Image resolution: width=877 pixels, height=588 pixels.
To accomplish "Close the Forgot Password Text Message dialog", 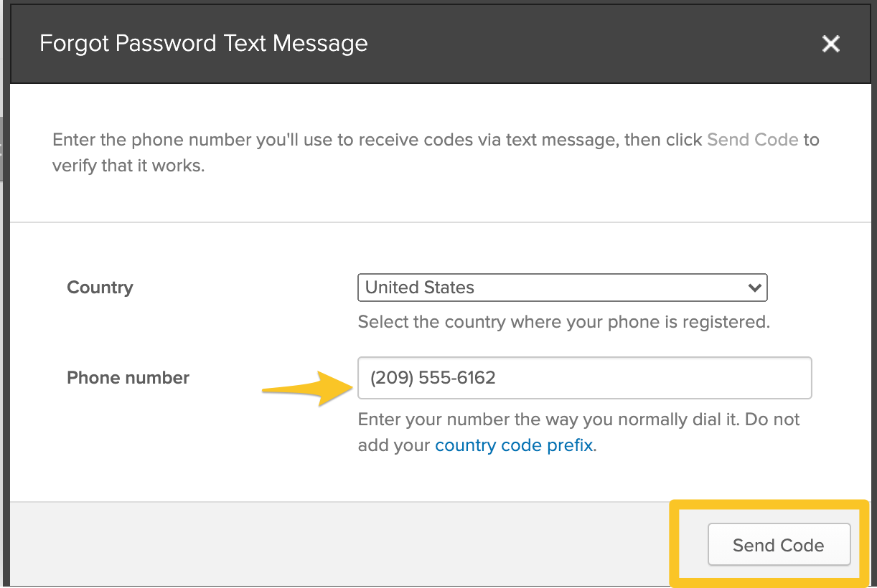I will pos(830,44).
